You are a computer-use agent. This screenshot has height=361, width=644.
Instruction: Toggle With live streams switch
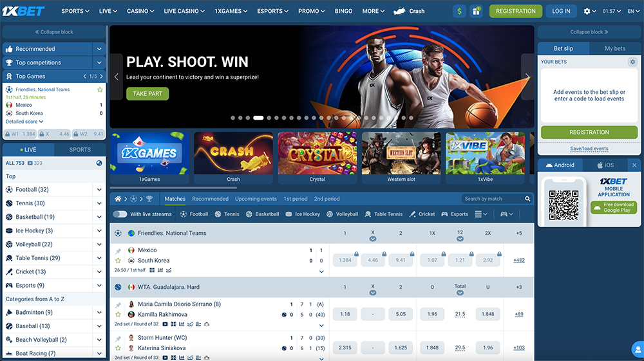pyautogui.click(x=120, y=214)
